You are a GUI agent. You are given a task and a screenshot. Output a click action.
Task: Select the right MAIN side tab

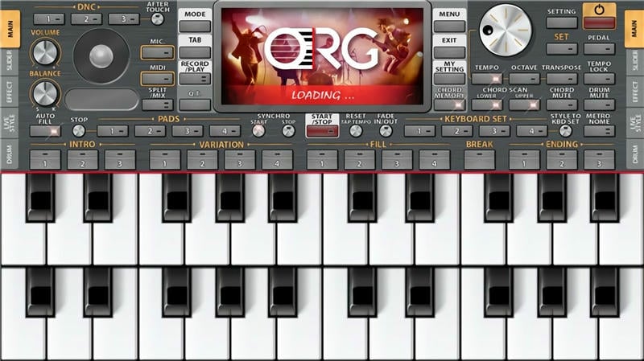pos(634,29)
